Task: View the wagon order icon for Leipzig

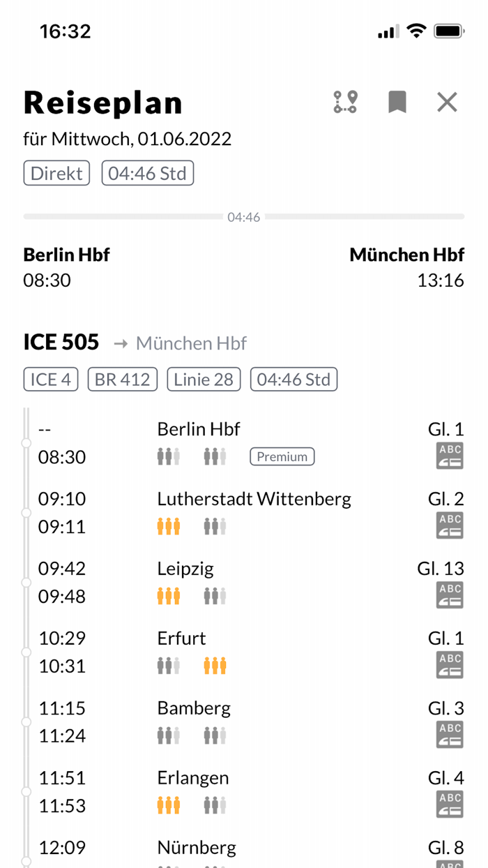Action: (x=449, y=594)
